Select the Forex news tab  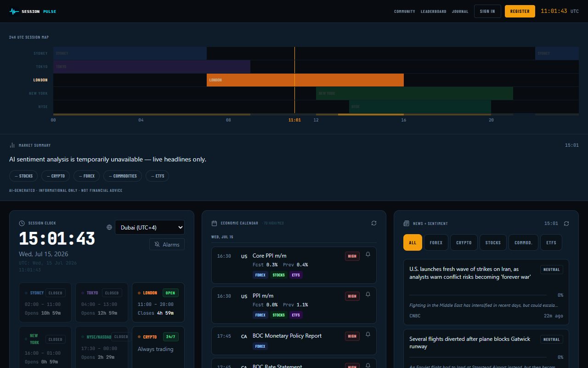coord(436,242)
